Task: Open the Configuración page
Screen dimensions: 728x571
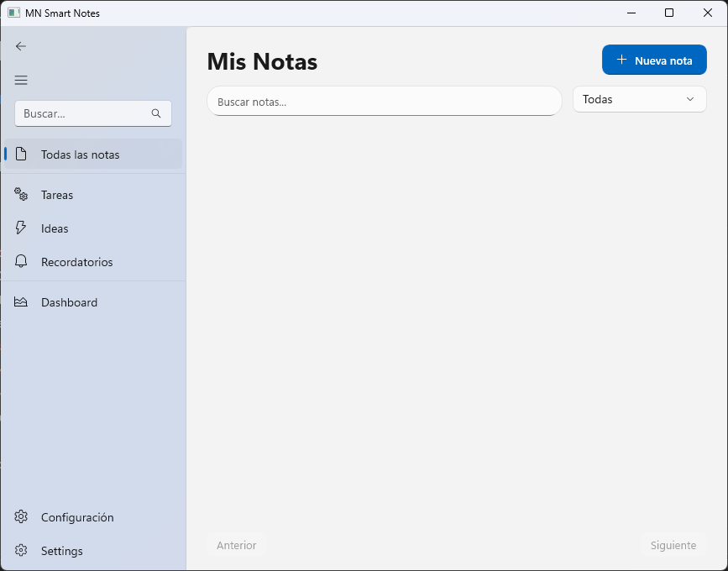Action: tap(93, 517)
